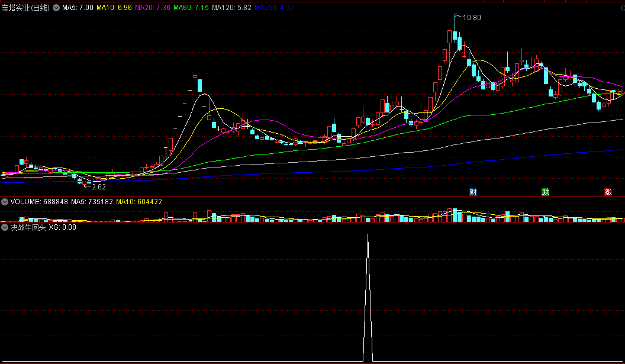Click the 2.62 low price marker
This screenshot has width=625, height=364.
point(99,186)
